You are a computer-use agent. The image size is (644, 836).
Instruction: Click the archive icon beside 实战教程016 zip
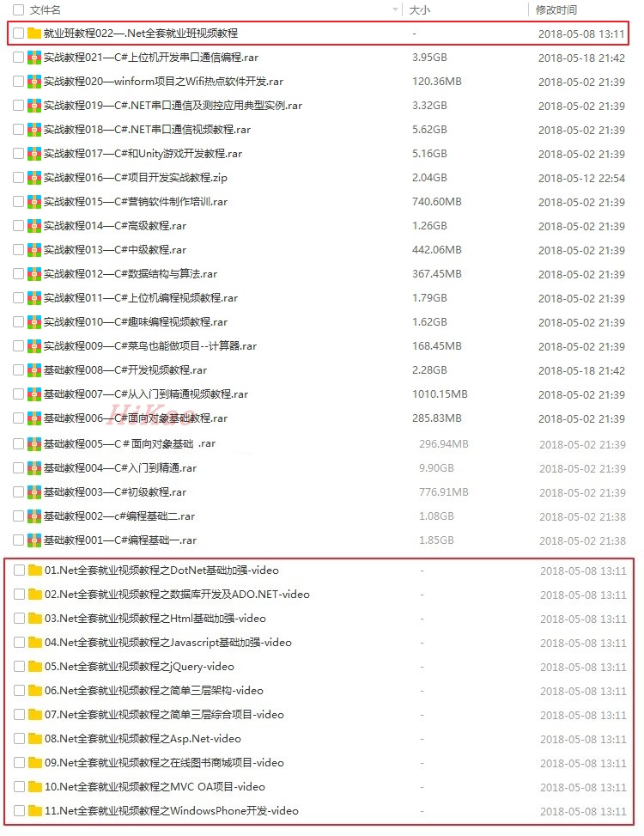(x=34, y=178)
